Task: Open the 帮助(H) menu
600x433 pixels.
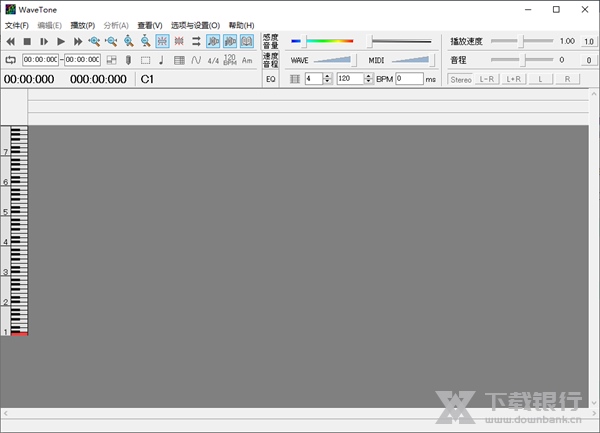Action: [x=241, y=25]
